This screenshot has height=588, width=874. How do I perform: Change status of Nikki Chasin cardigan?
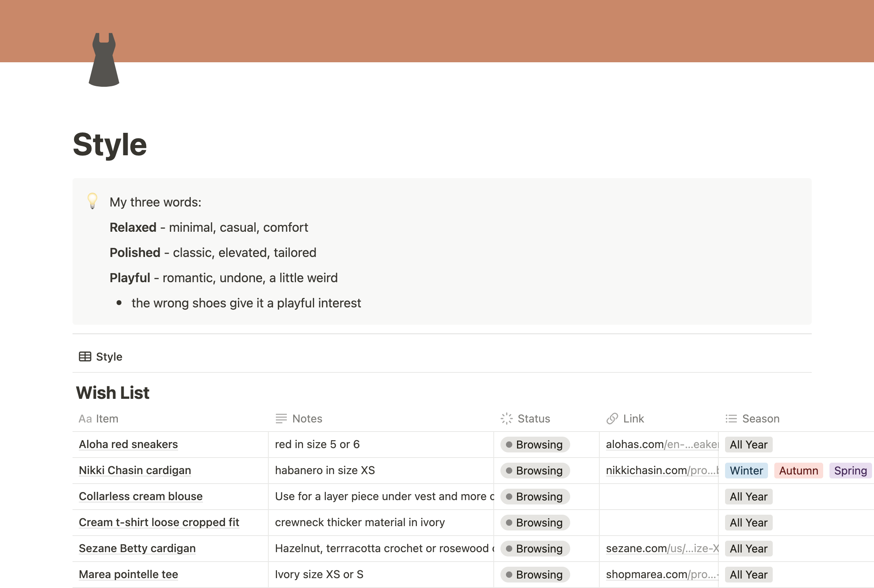pos(535,471)
